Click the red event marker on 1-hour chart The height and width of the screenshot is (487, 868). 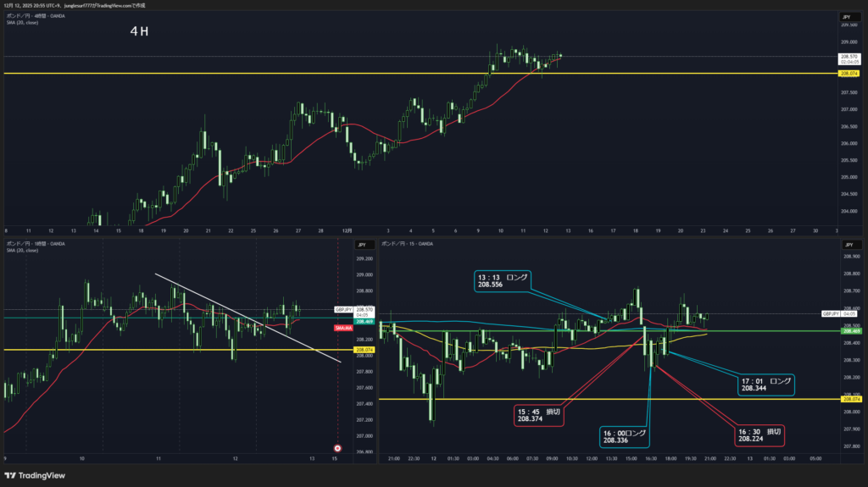tap(337, 447)
